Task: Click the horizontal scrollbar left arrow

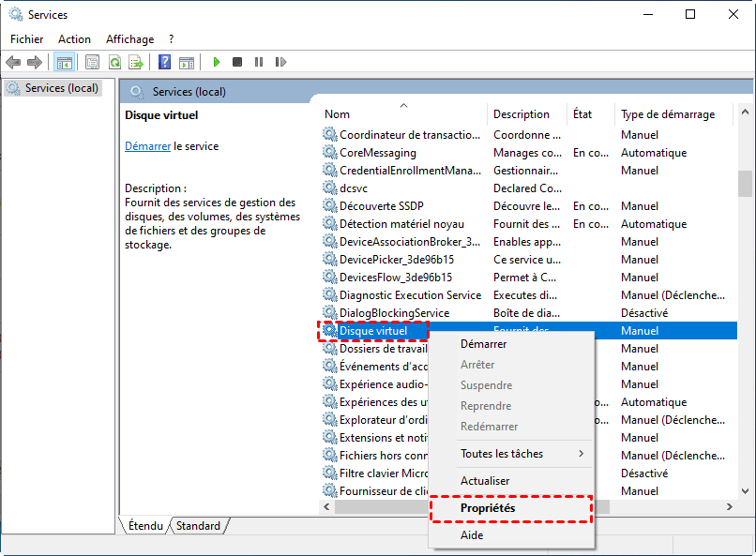Action: click(x=326, y=507)
